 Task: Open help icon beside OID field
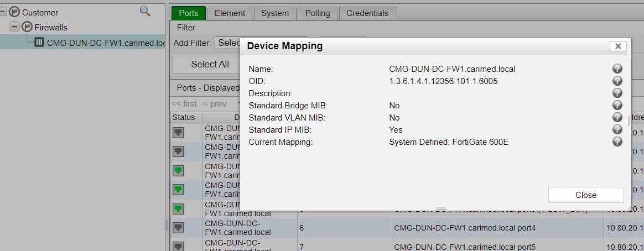[x=617, y=80]
